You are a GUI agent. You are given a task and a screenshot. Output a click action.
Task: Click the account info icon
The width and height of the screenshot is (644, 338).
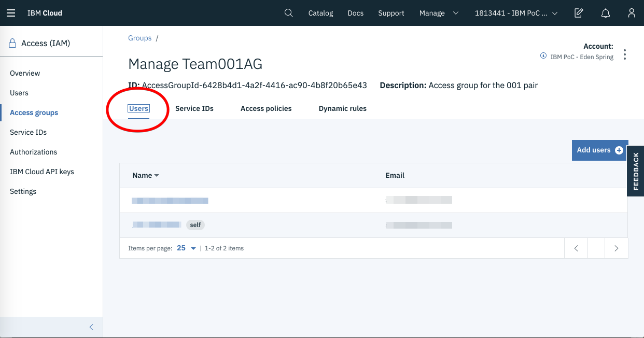(543, 55)
